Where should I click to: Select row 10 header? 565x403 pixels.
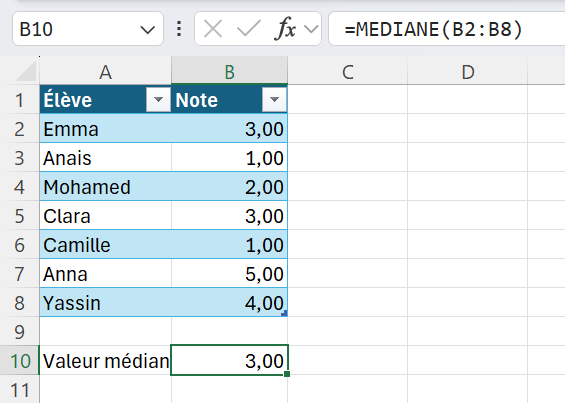pos(19,360)
